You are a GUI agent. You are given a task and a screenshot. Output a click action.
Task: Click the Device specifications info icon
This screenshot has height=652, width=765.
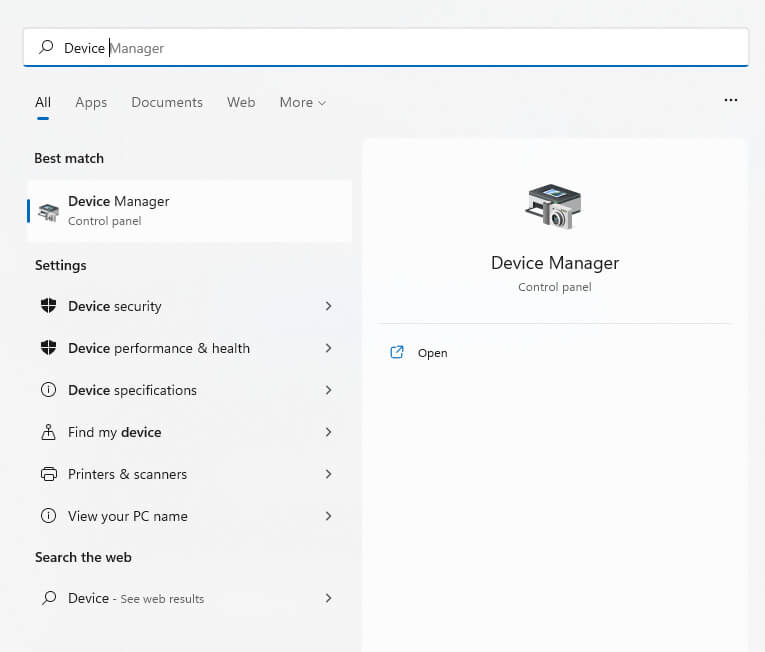click(48, 390)
